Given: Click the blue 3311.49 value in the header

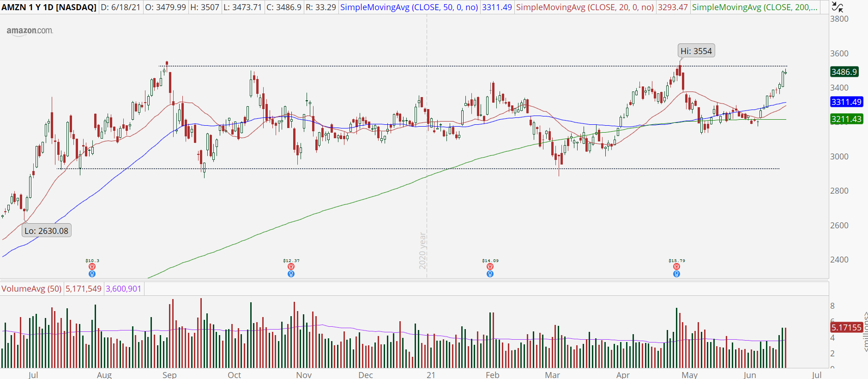Looking at the screenshot, I should click(x=497, y=7).
